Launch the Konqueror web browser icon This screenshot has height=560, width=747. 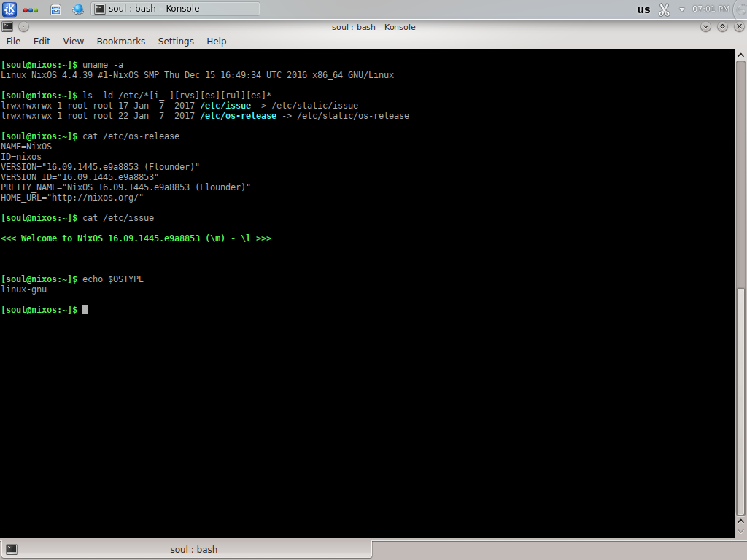coord(77,9)
